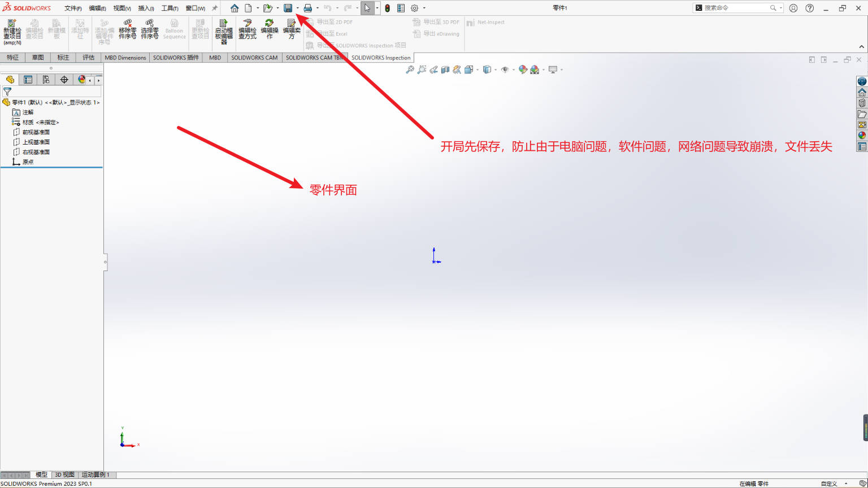Open Custom Properties in task pane
Image resolution: width=868 pixels, height=488 pixels.
click(862, 147)
